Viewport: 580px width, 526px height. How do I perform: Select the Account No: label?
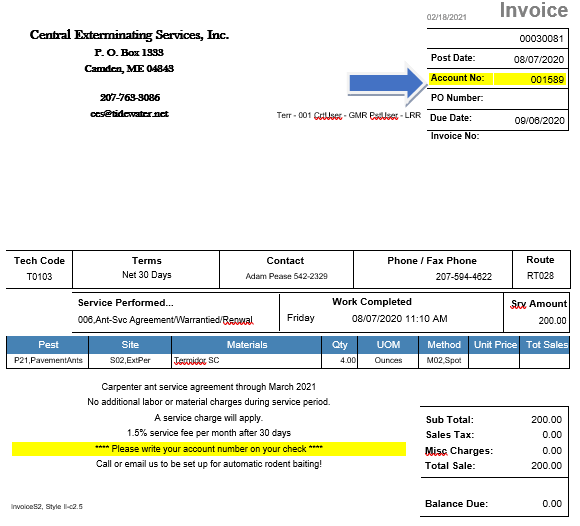(x=457, y=78)
